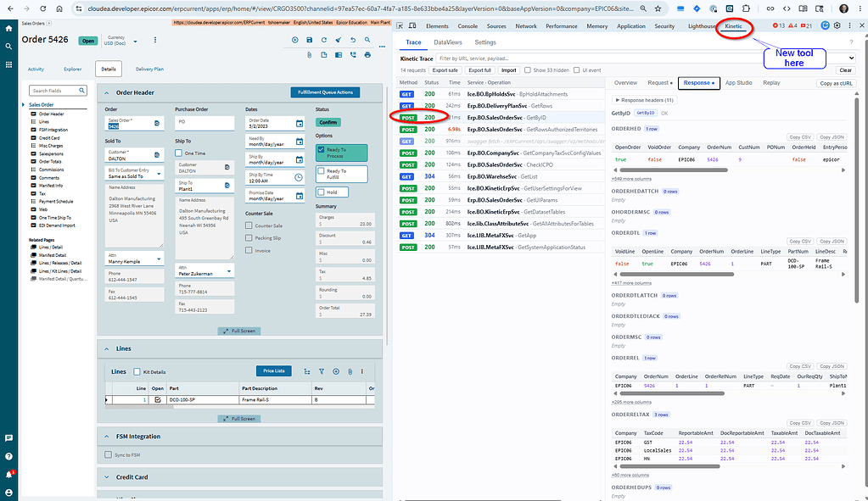Switch to the Delivery Plan tab
The image size is (868, 501).
149,70
